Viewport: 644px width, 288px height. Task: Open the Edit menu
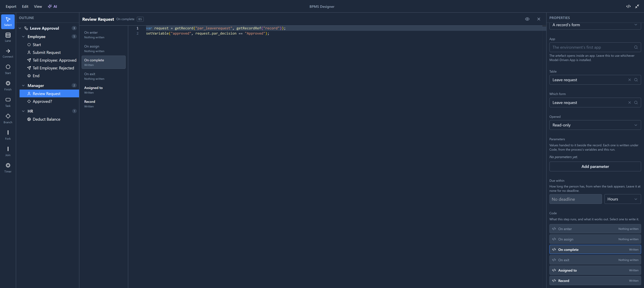25,6
